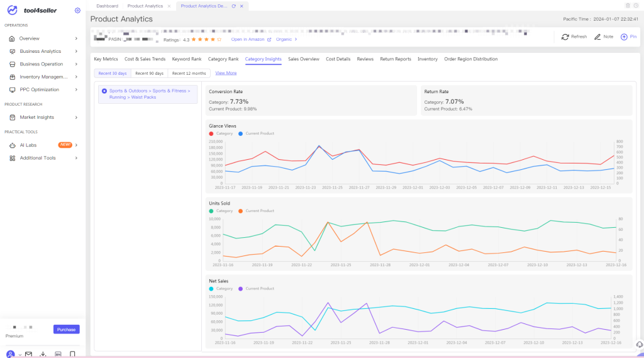Click the external link icon after Open in Amazon
This screenshot has width=644, height=358.
pos(269,40)
